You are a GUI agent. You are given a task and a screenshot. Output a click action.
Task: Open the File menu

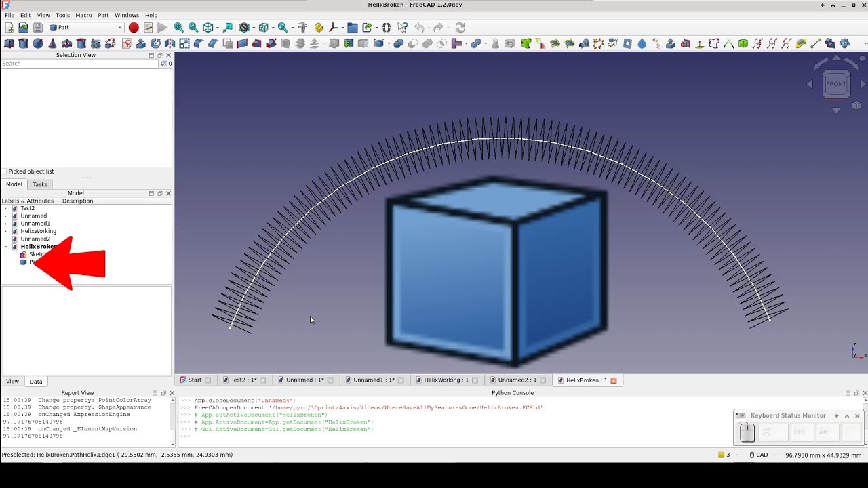point(9,15)
